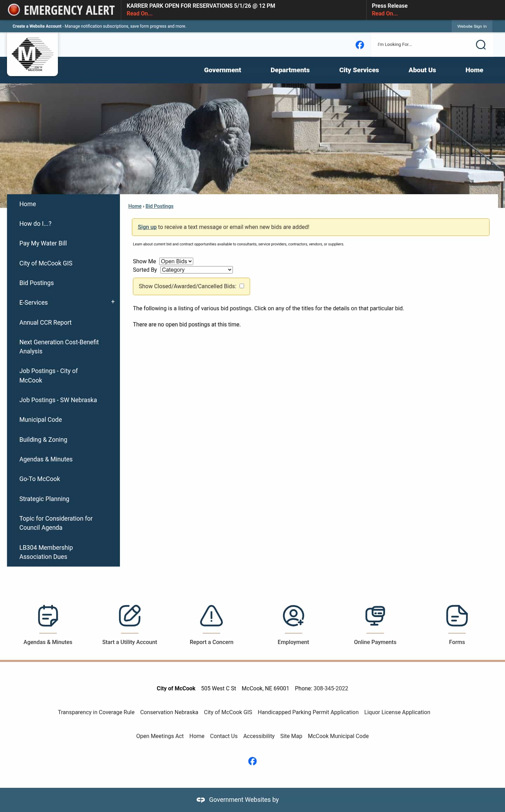Open E-Services sidebar item

(33, 303)
